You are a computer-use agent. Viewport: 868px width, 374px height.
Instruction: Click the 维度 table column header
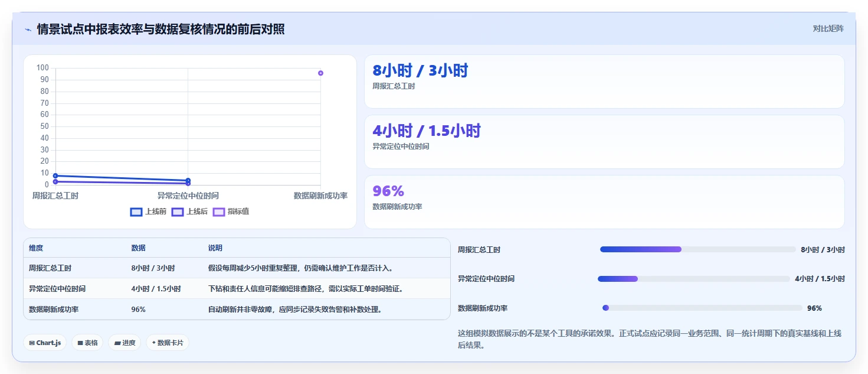(36, 248)
